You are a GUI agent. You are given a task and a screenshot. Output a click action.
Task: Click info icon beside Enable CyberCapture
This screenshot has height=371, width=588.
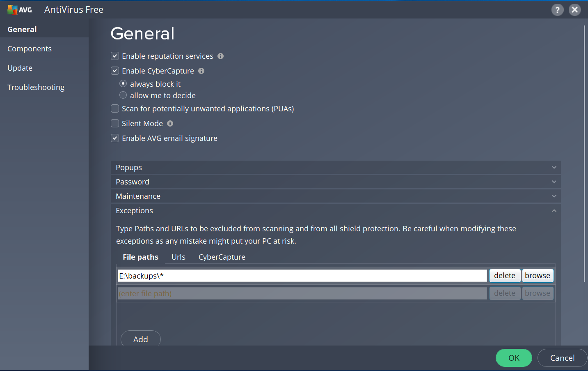[201, 71]
